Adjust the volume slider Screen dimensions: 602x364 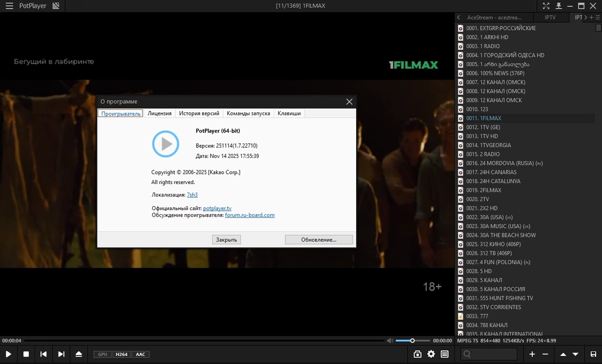pyautogui.click(x=412, y=340)
